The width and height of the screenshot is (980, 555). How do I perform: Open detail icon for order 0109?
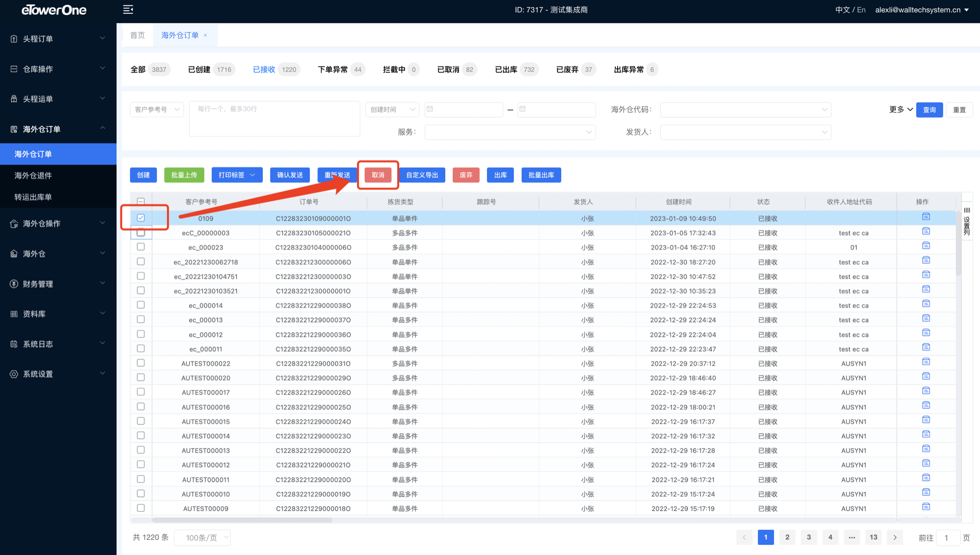926,217
